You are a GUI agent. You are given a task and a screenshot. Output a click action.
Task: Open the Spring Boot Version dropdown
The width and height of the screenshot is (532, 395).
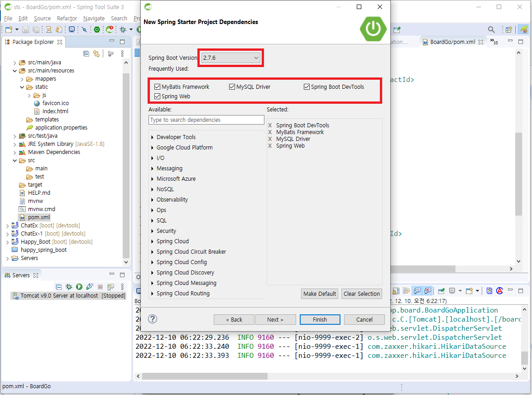pos(231,58)
